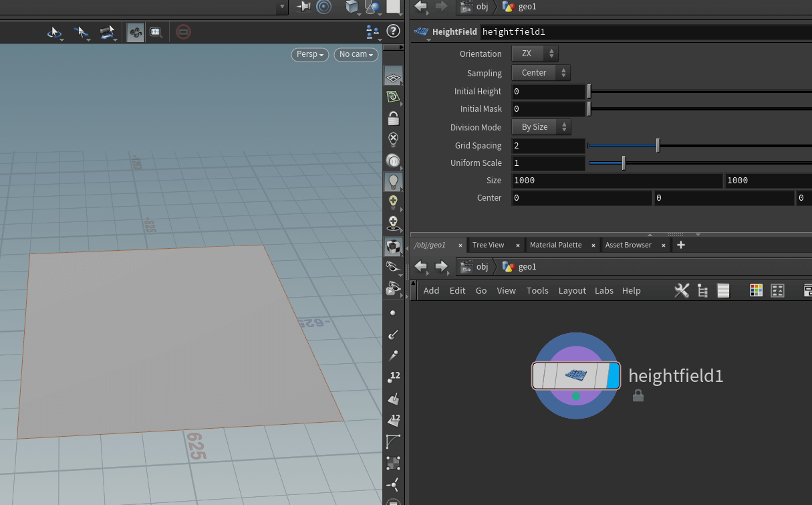Toggle the reference plane grid display

click(394, 77)
